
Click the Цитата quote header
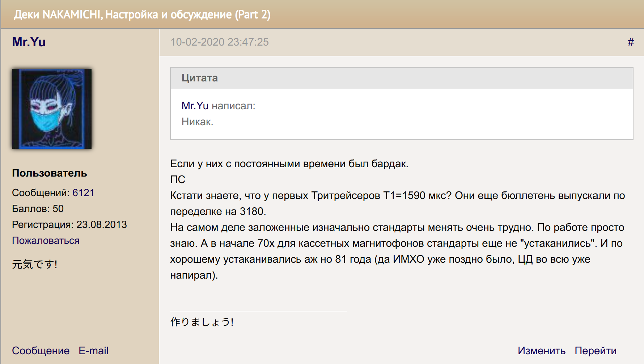[200, 78]
